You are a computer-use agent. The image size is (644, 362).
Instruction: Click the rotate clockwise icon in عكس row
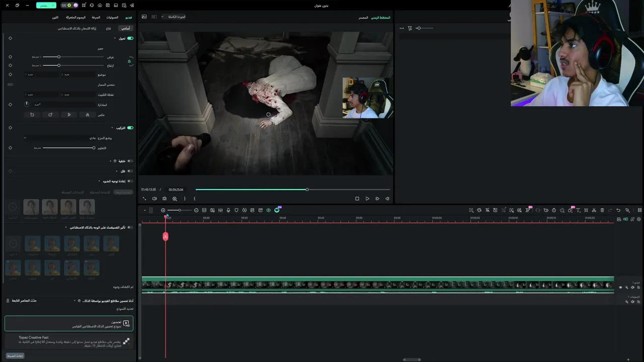pyautogui.click(x=50, y=115)
